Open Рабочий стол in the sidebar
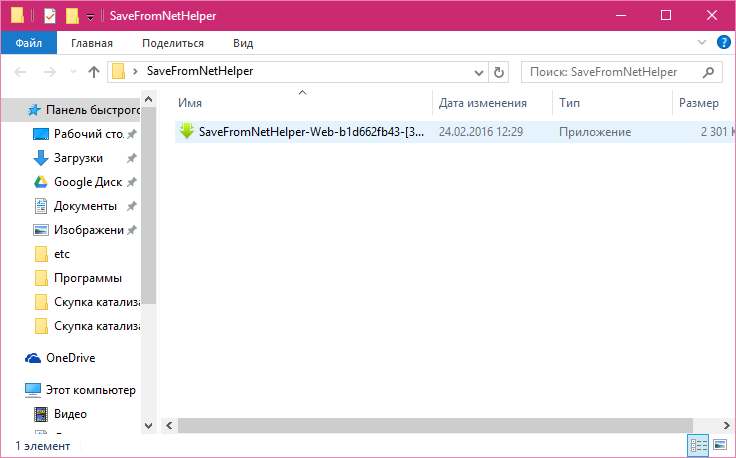The width and height of the screenshot is (736, 458). click(x=89, y=134)
